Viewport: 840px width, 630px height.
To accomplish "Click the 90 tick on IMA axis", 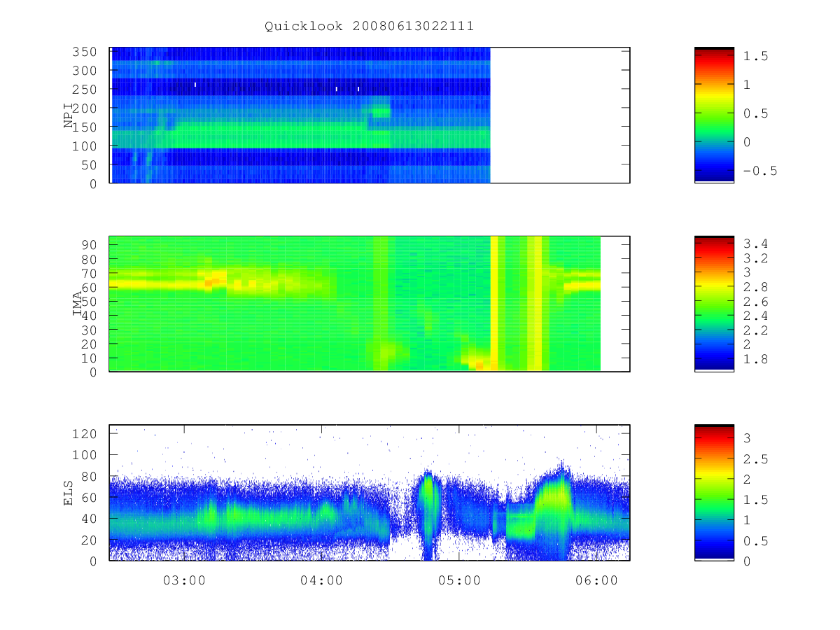I will click(x=90, y=244).
